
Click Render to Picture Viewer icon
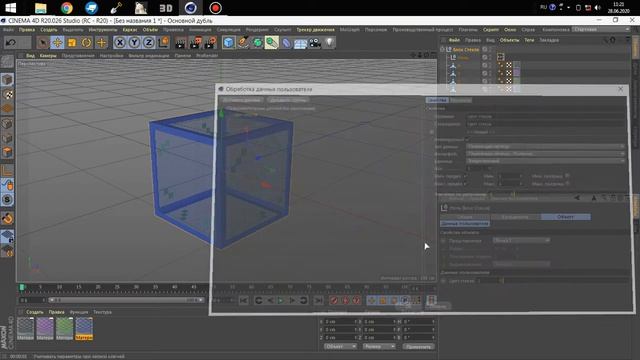pyautogui.click(x=195, y=42)
